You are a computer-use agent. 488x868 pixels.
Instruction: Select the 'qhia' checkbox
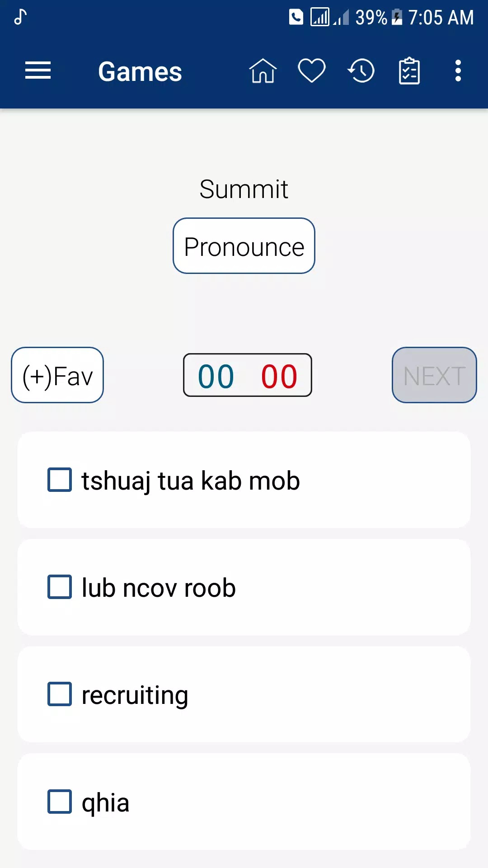pos(60,802)
